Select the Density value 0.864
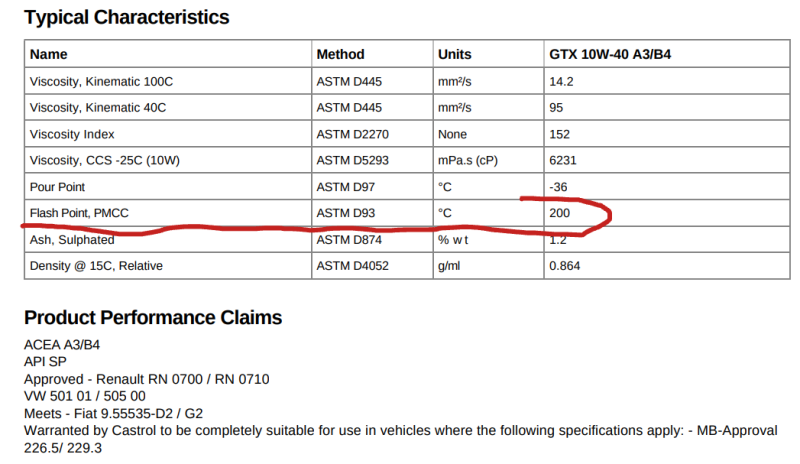 pos(565,266)
